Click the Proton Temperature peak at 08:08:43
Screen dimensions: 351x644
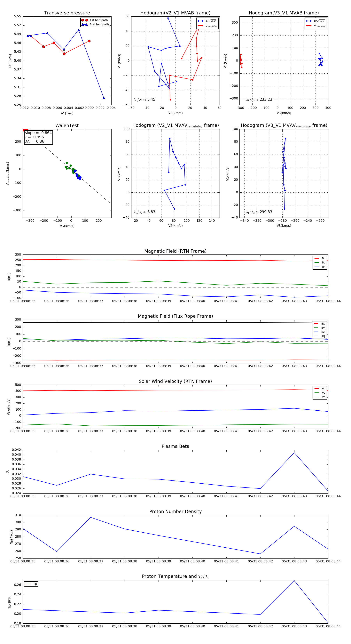pyautogui.click(x=294, y=581)
